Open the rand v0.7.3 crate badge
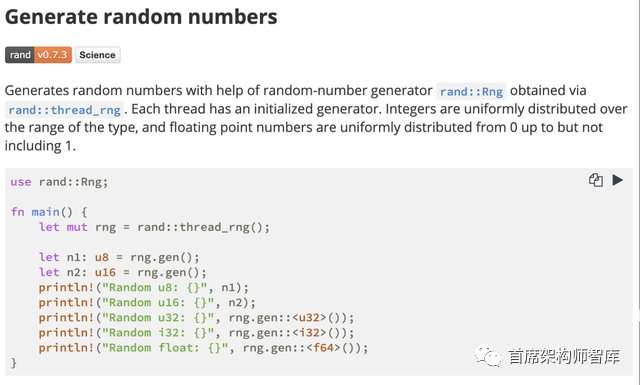The height and width of the screenshot is (385, 640). (38, 55)
